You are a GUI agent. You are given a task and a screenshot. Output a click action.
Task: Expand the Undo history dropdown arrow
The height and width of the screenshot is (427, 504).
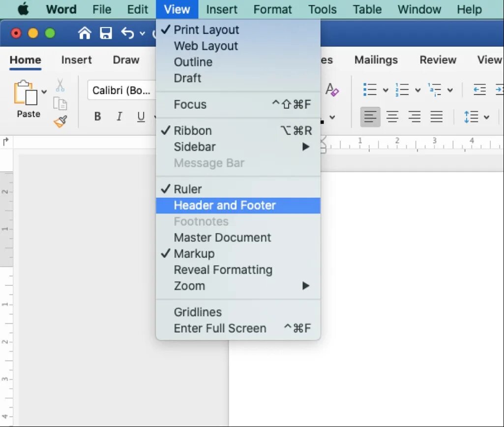pos(143,33)
